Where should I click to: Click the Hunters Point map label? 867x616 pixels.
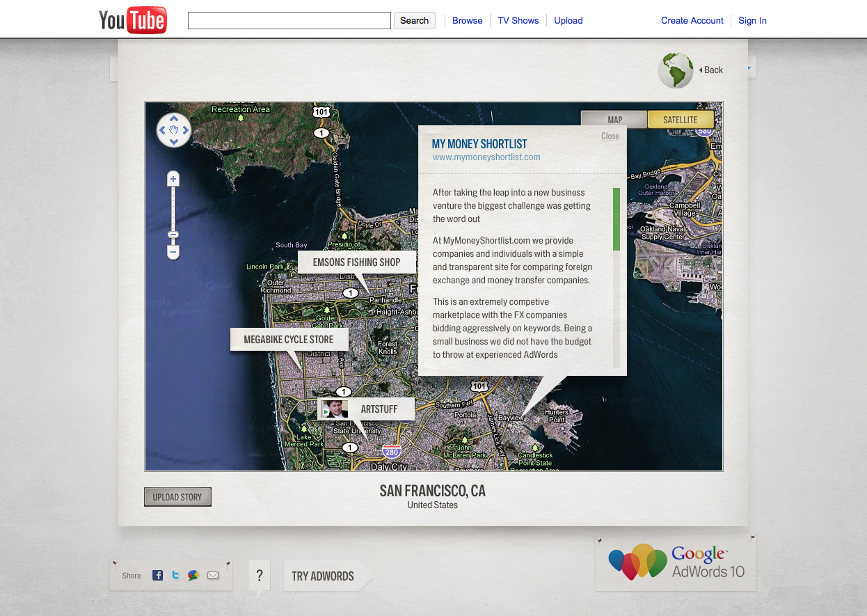pos(557,416)
